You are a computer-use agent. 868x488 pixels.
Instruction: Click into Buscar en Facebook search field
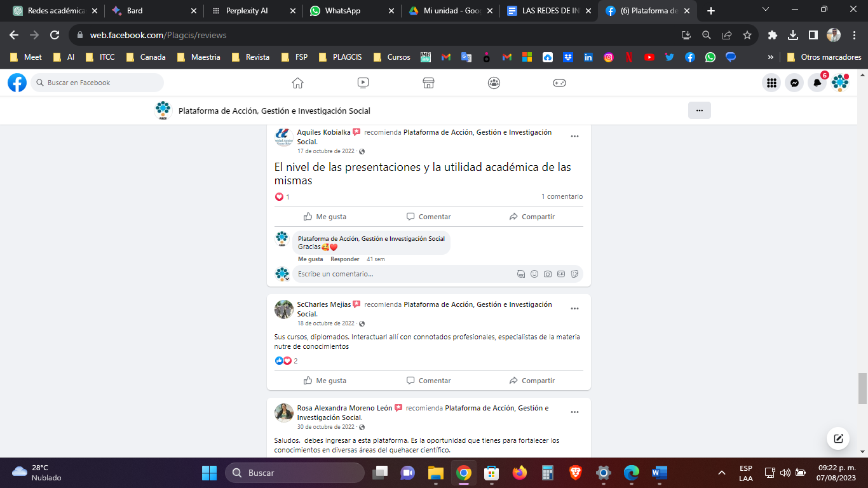pos(97,83)
